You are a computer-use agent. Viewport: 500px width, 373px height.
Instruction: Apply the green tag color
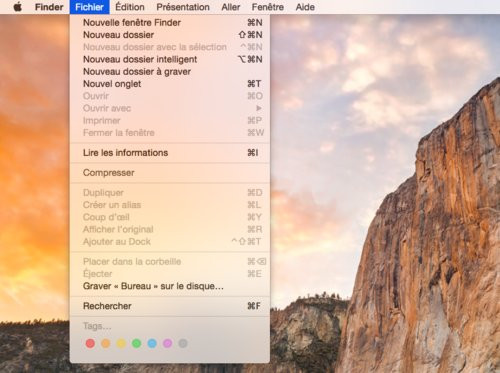(136, 343)
